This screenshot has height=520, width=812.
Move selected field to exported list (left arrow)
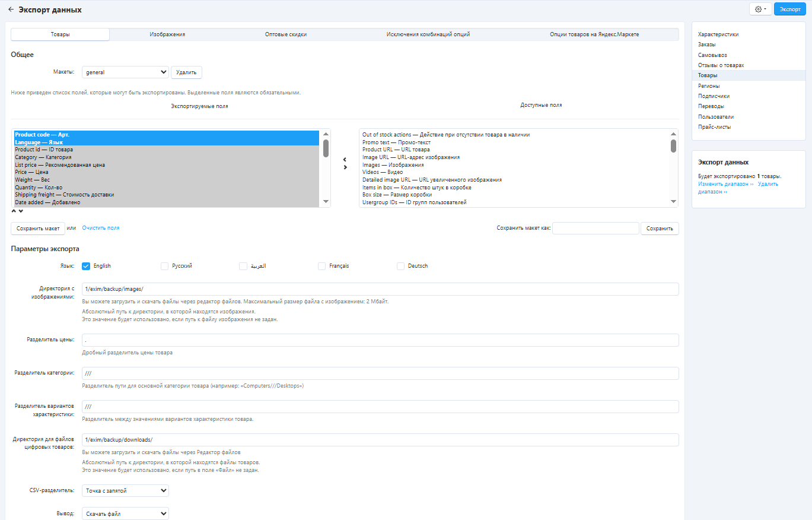(x=345, y=160)
